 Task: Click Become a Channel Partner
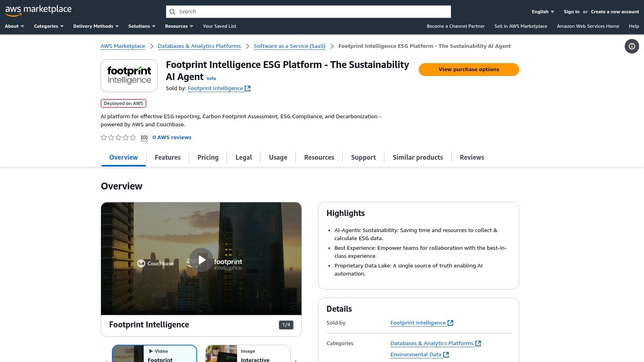[x=456, y=26]
